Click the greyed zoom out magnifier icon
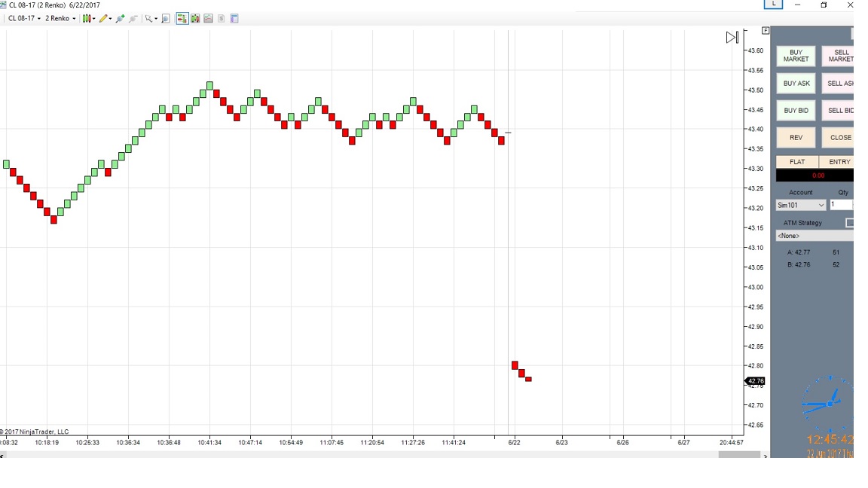Viewport: 868px width, 488px height. [x=133, y=18]
